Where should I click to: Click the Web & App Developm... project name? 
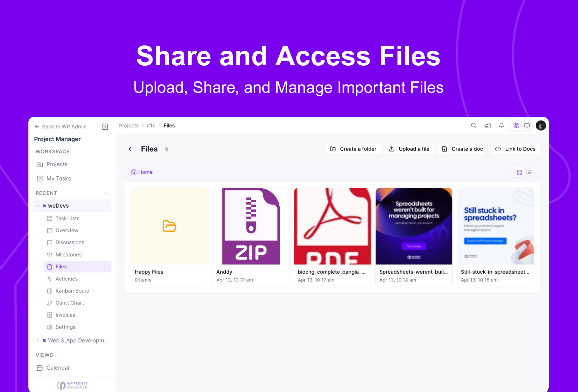click(x=78, y=341)
